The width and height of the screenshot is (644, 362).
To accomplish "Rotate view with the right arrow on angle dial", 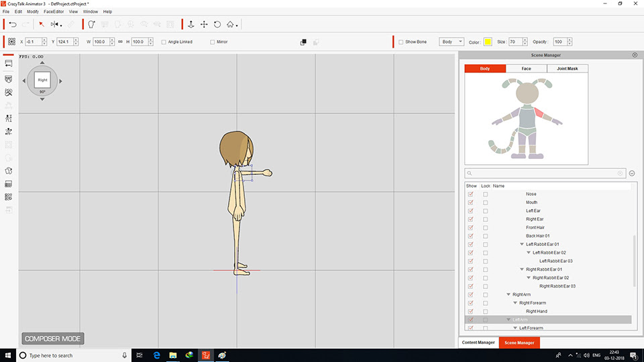I will coord(61,81).
